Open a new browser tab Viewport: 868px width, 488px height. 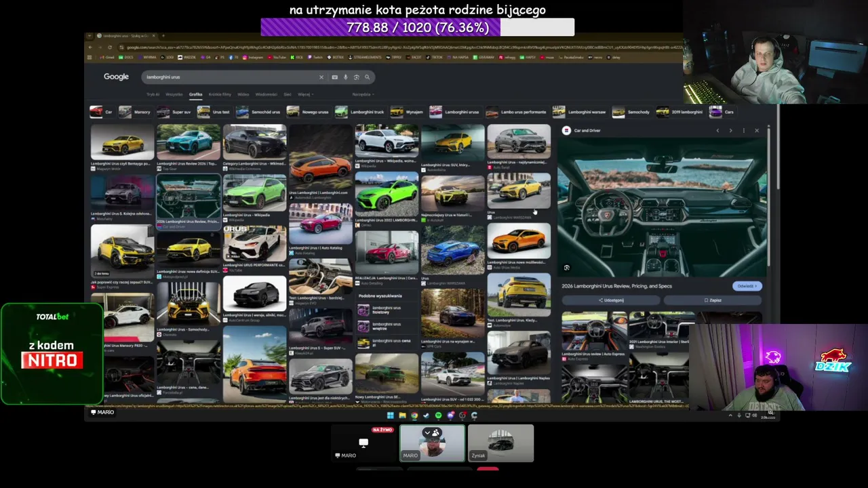(163, 36)
